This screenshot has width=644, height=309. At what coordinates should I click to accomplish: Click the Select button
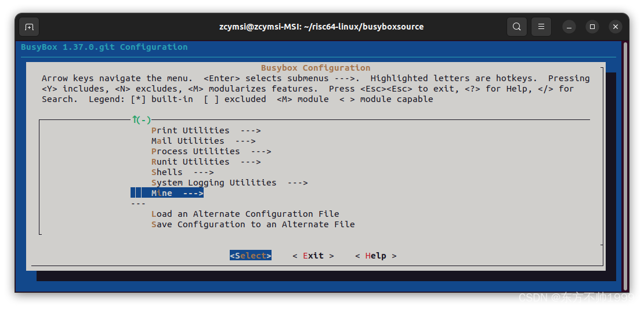click(251, 256)
